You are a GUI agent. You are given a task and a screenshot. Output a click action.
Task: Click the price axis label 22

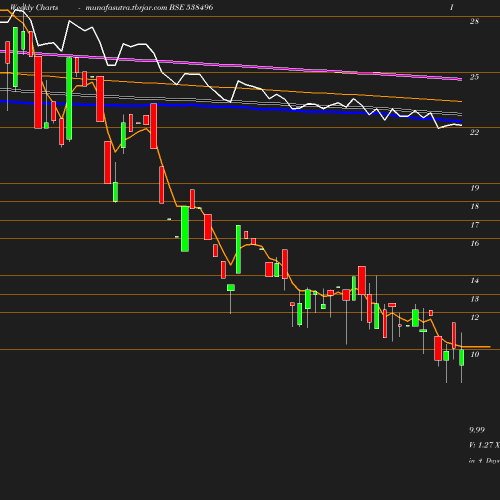coord(474,132)
